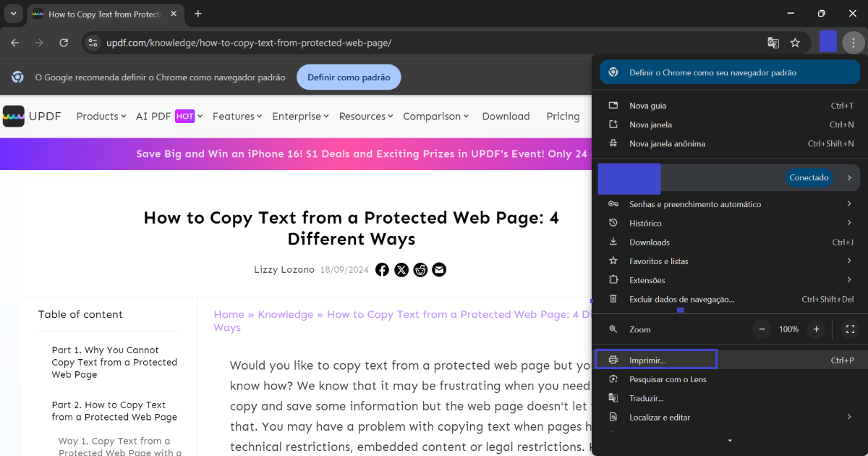Reload the current page
Image resolution: width=868 pixels, height=456 pixels.
click(64, 43)
